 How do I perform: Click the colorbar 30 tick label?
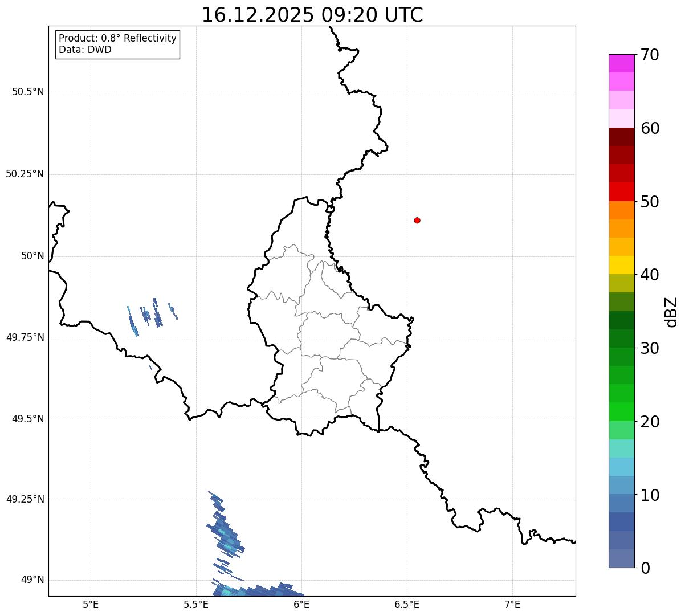[650, 348]
